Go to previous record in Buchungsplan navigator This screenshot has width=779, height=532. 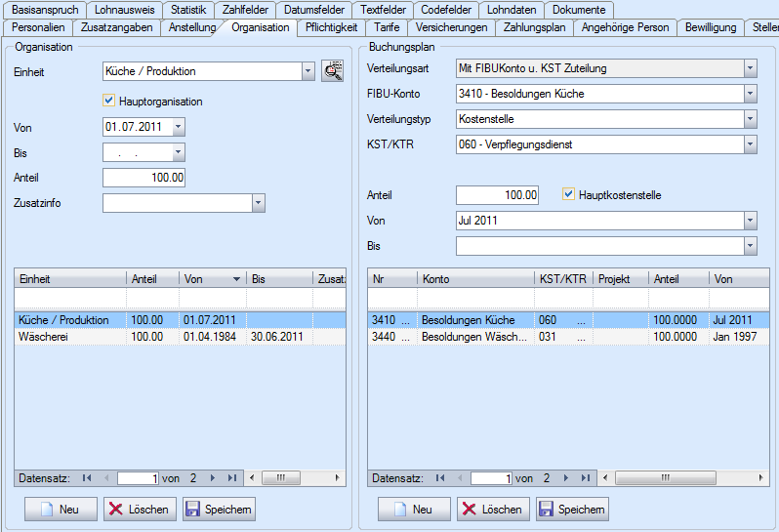pyautogui.click(x=460, y=478)
